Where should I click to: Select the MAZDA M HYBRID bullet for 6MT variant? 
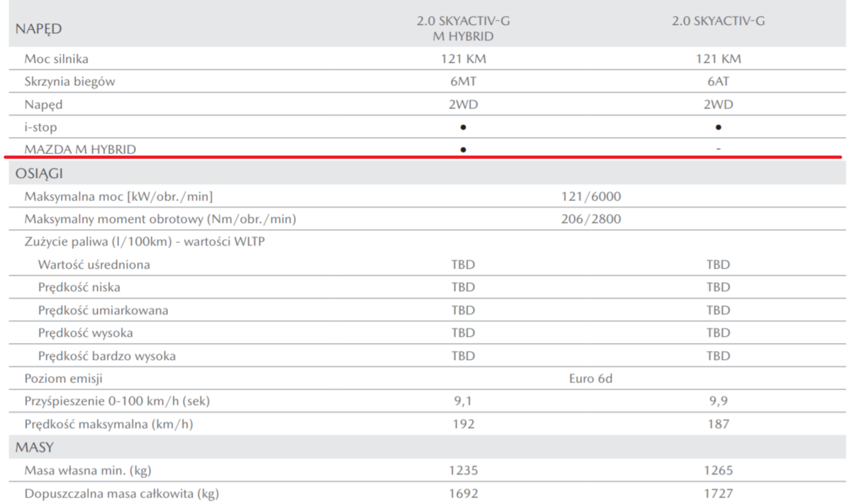pos(463,150)
